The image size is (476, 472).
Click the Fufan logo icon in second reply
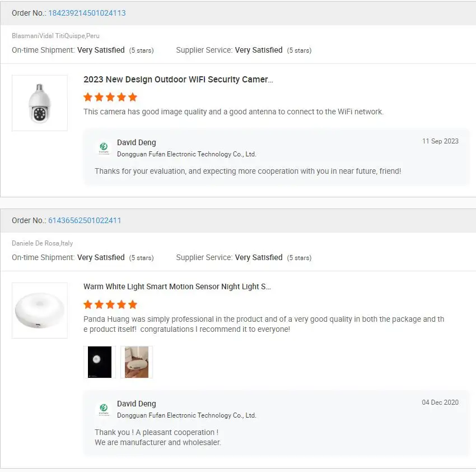coord(104,409)
